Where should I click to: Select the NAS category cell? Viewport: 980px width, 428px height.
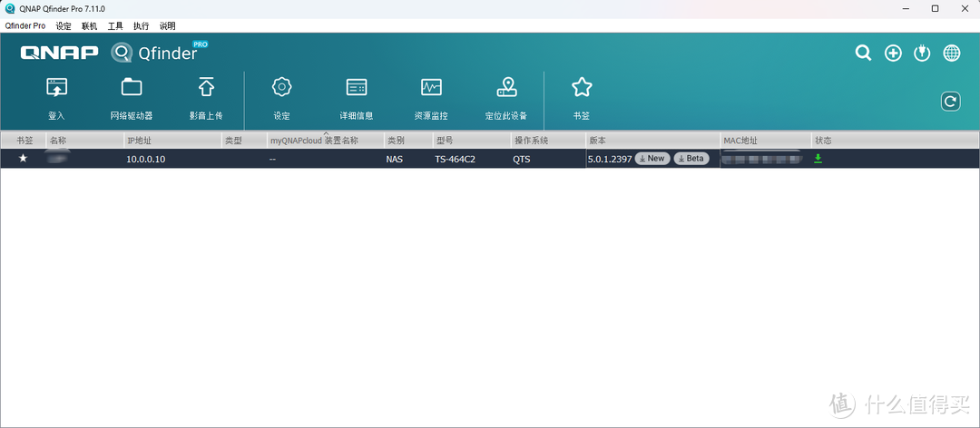point(395,159)
